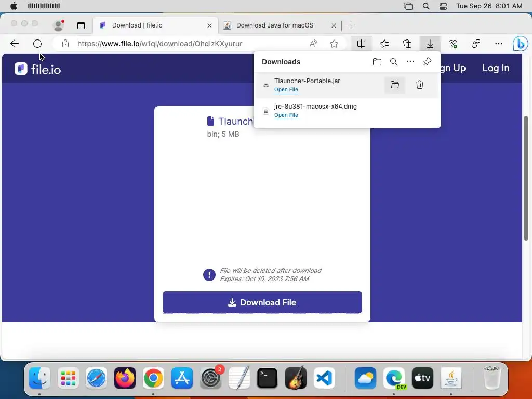Close the Download | file.io tab

click(210, 25)
